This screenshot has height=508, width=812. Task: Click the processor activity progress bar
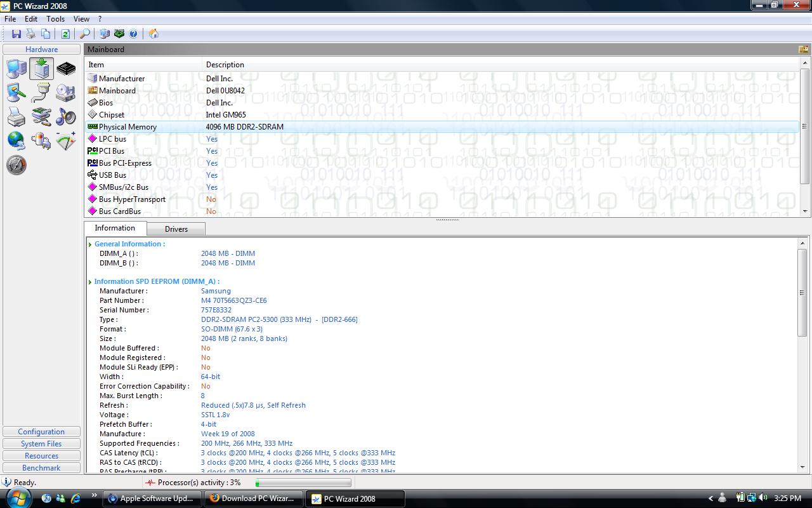(x=303, y=483)
